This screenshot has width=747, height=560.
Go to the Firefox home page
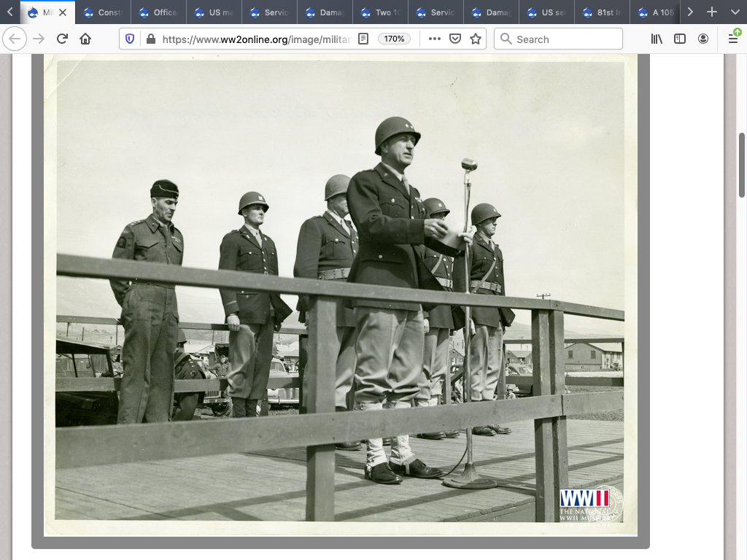click(85, 39)
